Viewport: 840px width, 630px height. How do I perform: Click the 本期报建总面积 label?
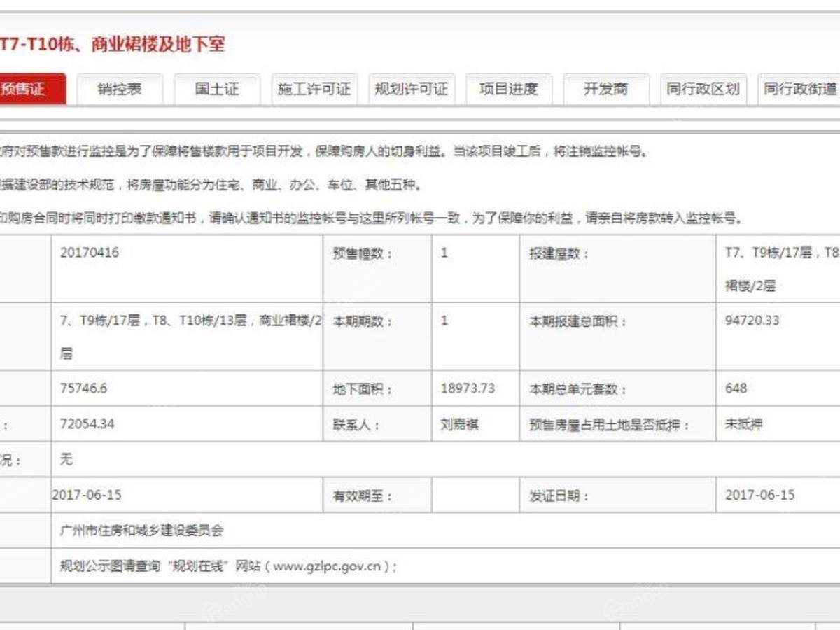577,322
